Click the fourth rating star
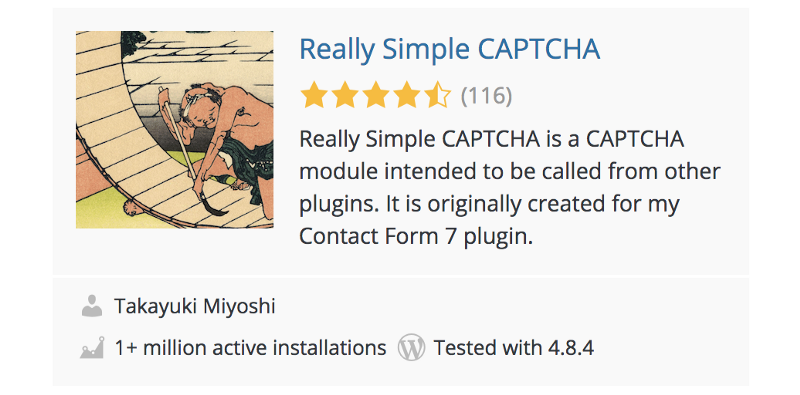Viewport: 800px width, 395px height. (x=407, y=95)
